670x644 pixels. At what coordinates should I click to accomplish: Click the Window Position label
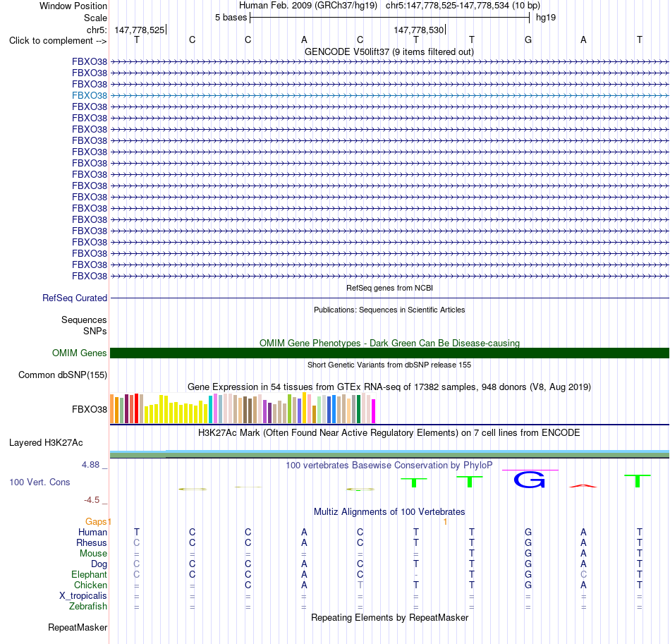pyautogui.click(x=73, y=6)
